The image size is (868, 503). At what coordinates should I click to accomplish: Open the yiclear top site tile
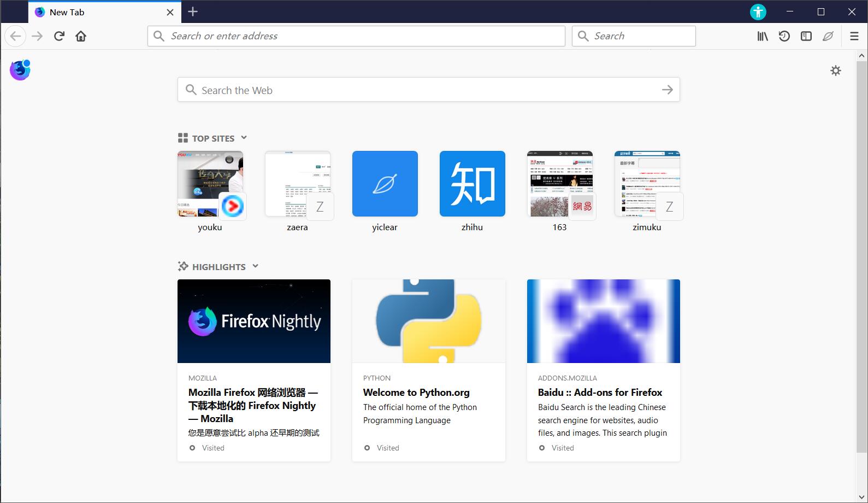point(385,184)
